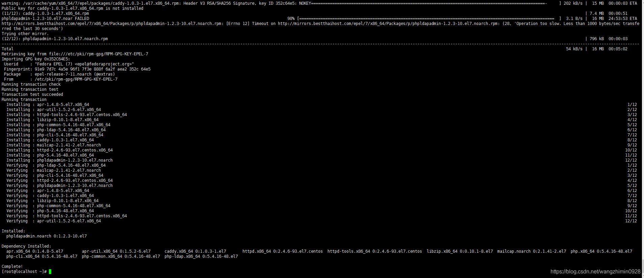Click dependency 'apr-util.x86_64 0:1.5.2-6.el7'
Screen dimensions: 644x278
[116, 251]
